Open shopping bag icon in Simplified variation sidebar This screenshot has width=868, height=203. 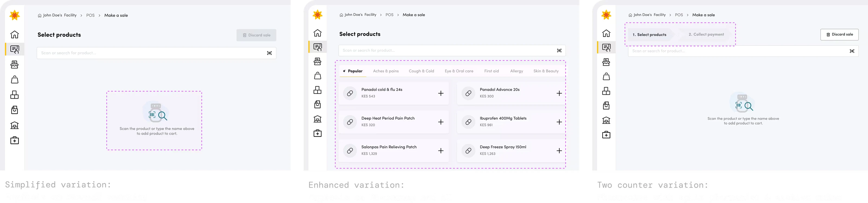coord(14,80)
